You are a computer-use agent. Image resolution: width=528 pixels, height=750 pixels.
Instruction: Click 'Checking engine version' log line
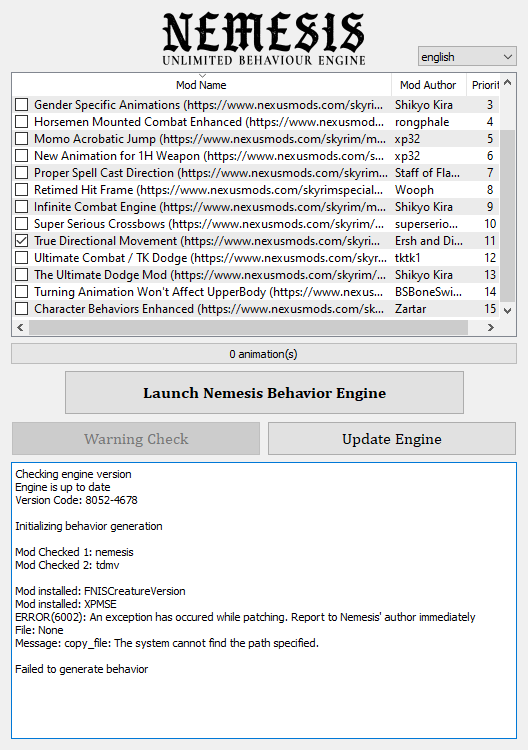(x=73, y=474)
